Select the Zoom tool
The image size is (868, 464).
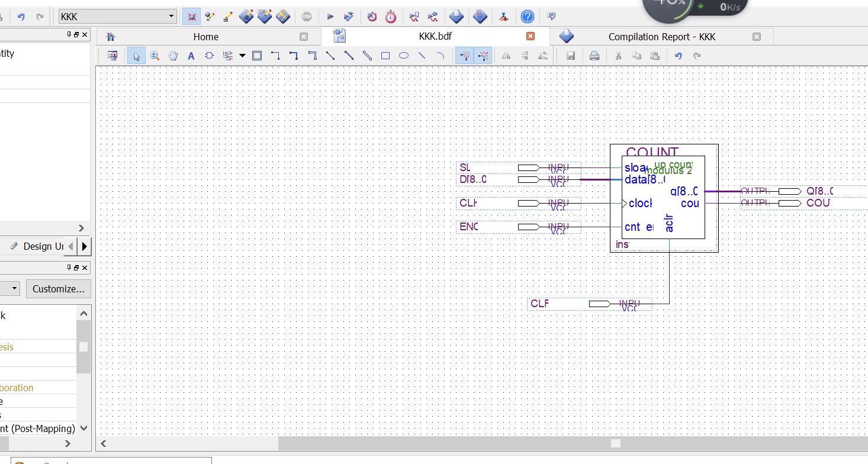(155, 56)
